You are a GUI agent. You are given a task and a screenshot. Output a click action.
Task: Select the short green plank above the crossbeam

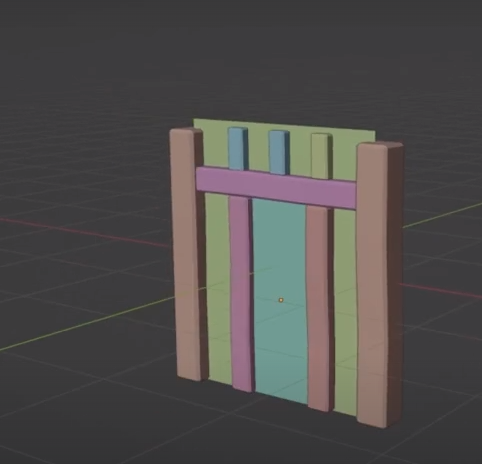click(x=321, y=156)
